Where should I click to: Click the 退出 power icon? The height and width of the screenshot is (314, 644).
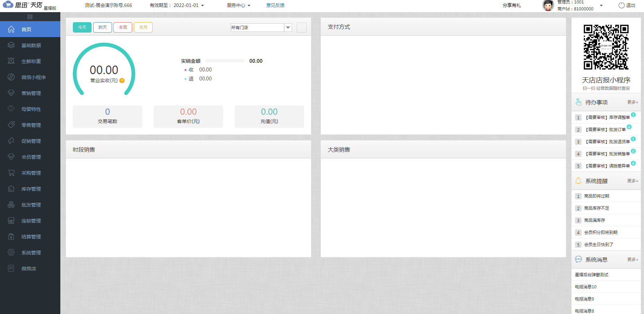click(x=621, y=6)
